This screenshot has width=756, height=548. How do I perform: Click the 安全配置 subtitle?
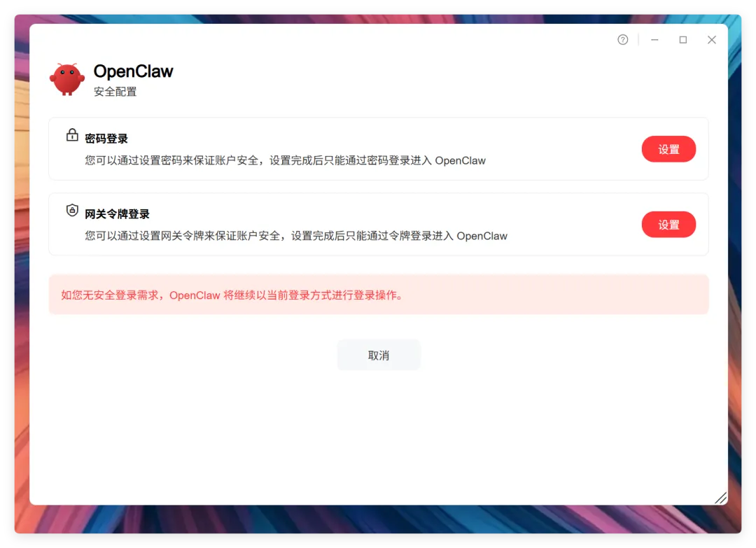coord(115,92)
